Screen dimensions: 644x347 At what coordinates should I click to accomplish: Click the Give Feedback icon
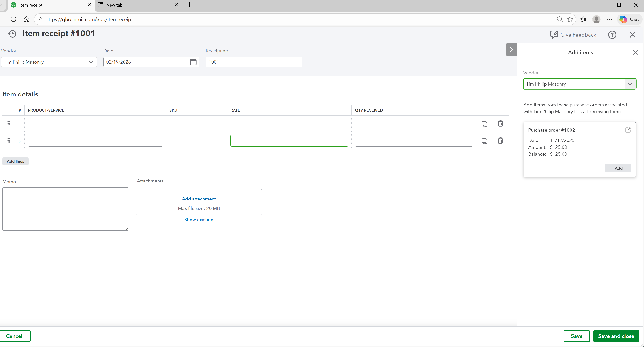coord(554,35)
